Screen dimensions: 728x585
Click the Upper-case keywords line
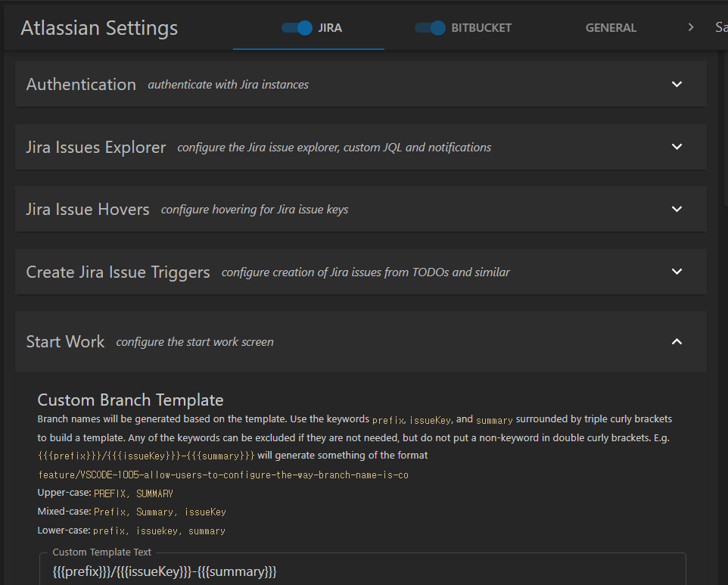[x=105, y=493]
